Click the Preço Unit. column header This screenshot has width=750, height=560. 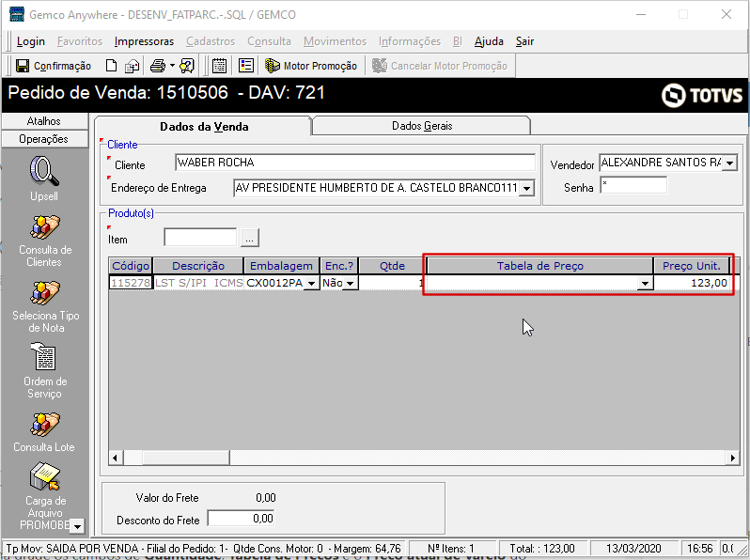tap(691, 266)
